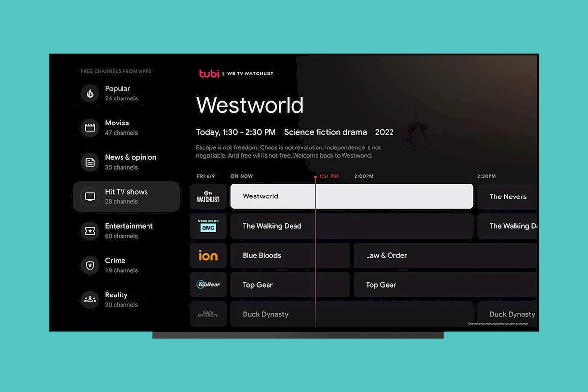Click the Westworld description paragraph
The height and width of the screenshot is (392, 588).
289,151
